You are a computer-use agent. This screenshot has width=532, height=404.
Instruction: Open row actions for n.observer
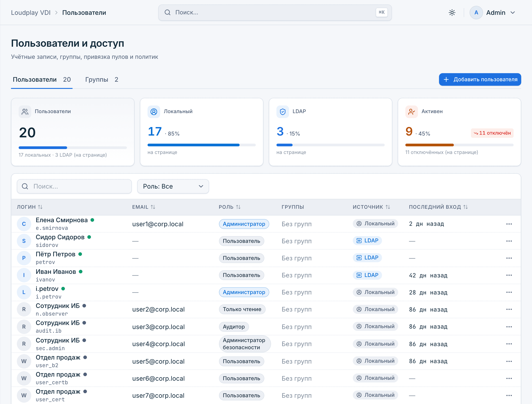(509, 309)
